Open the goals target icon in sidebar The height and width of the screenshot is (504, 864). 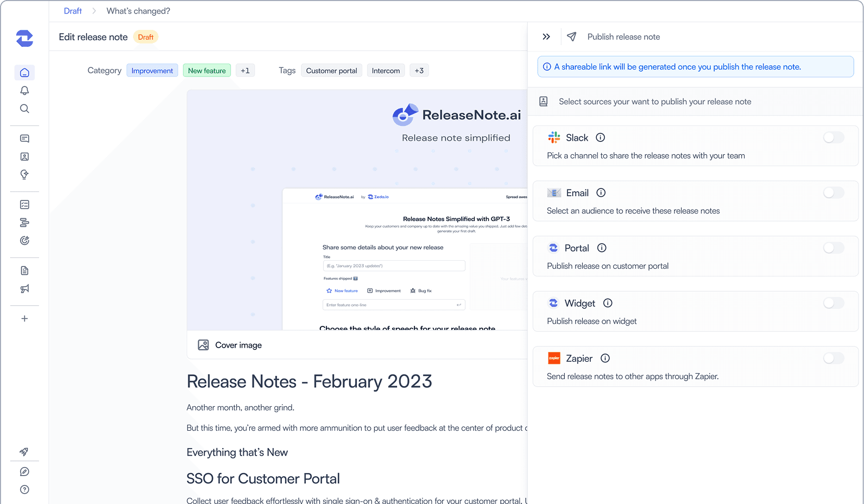coord(24,241)
